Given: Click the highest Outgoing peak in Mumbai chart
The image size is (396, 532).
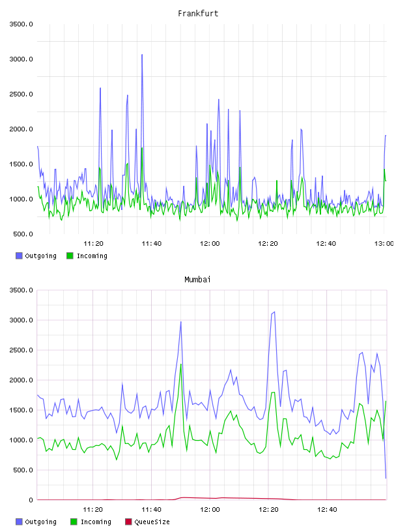Looking at the screenshot, I should (x=274, y=312).
